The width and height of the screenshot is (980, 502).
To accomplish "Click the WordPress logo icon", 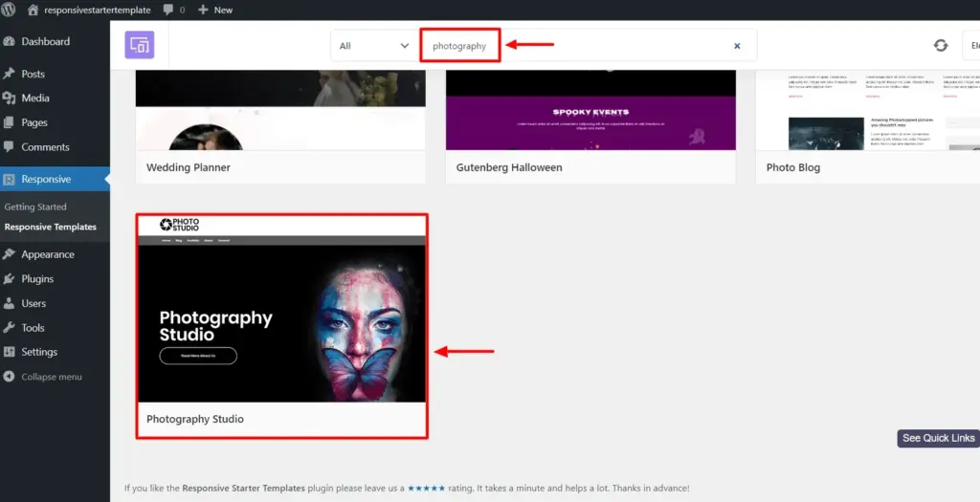I will click(11, 10).
